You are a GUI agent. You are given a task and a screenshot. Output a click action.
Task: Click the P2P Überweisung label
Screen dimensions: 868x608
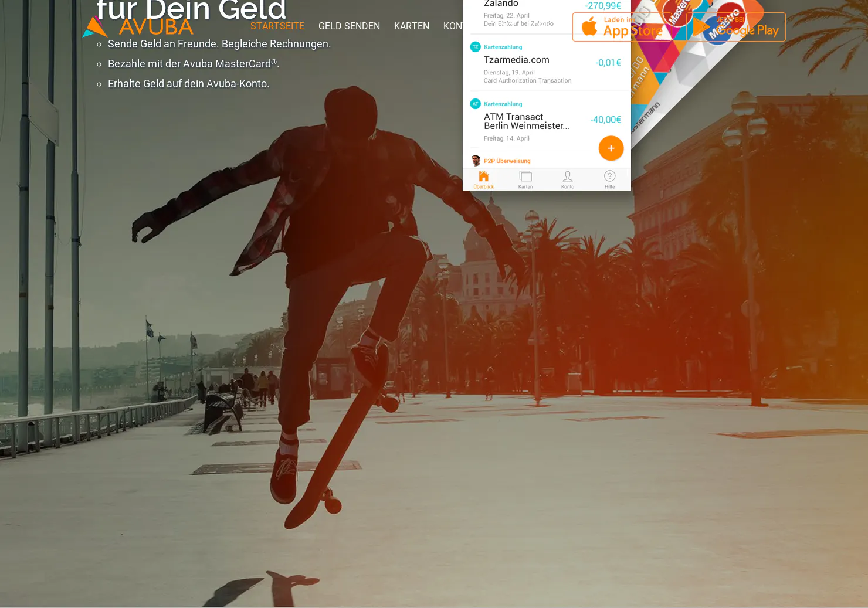point(507,161)
